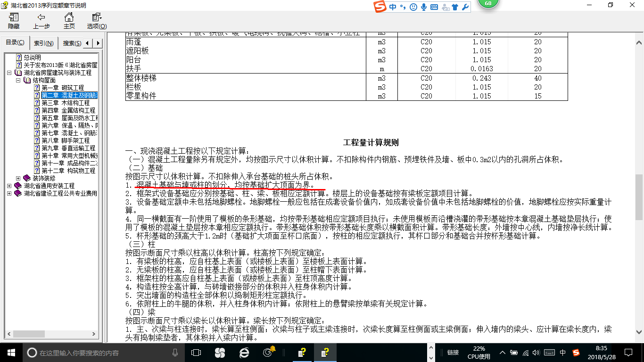This screenshot has height=362, width=644.
Task: Open 第二章 混凝土及钢筋 topic
Action: point(69,95)
